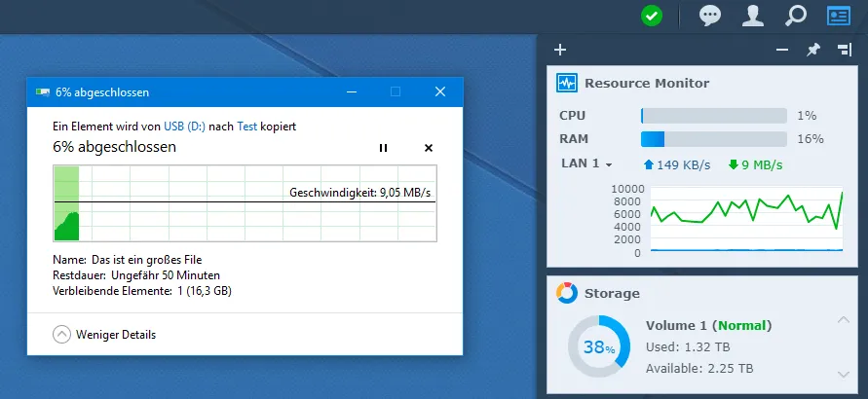Toggle the widgets panel icon
This screenshot has height=399, width=868.
[x=839, y=16]
